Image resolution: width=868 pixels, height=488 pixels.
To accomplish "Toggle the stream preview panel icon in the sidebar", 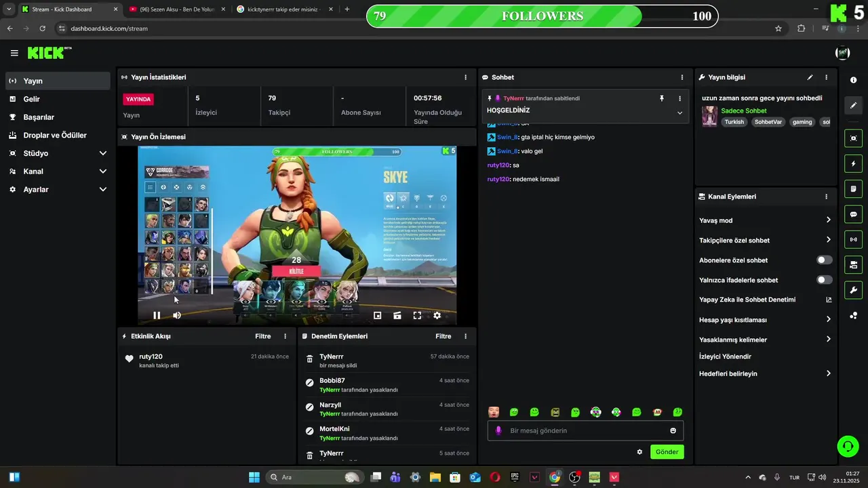I will pos(853,138).
